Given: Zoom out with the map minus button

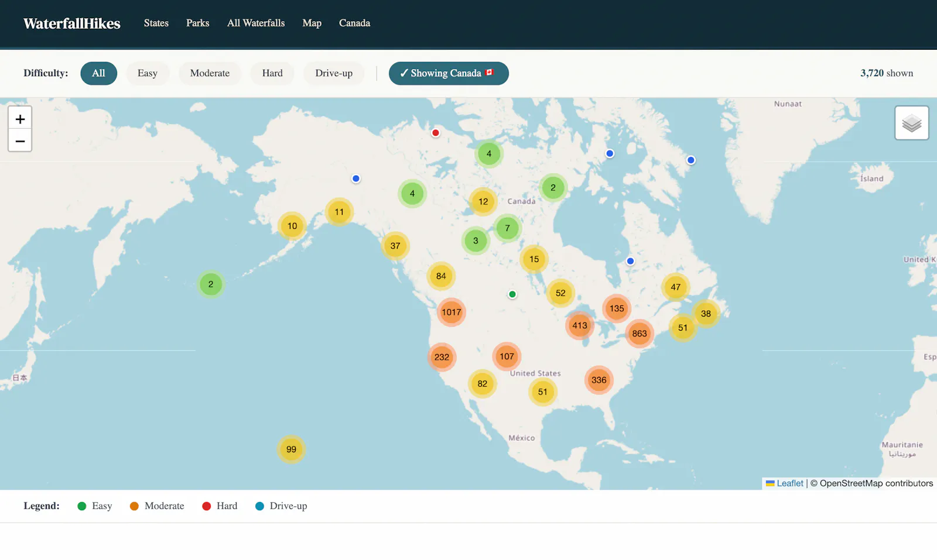Looking at the screenshot, I should (20, 141).
